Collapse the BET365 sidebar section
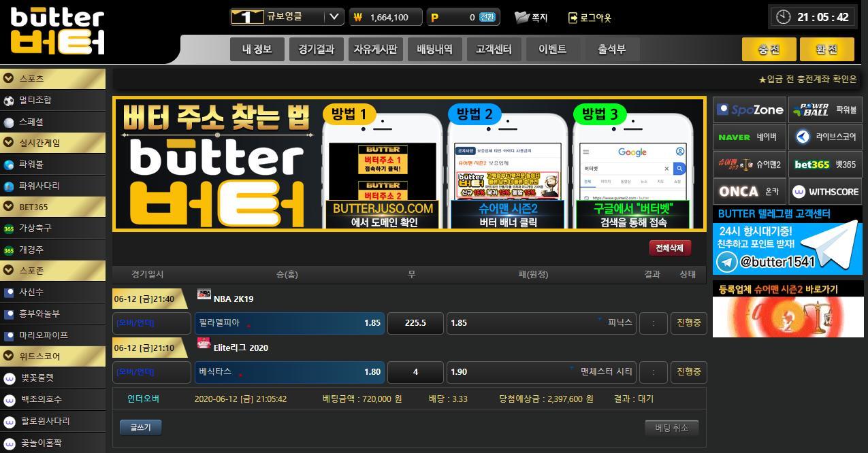 click(x=9, y=207)
